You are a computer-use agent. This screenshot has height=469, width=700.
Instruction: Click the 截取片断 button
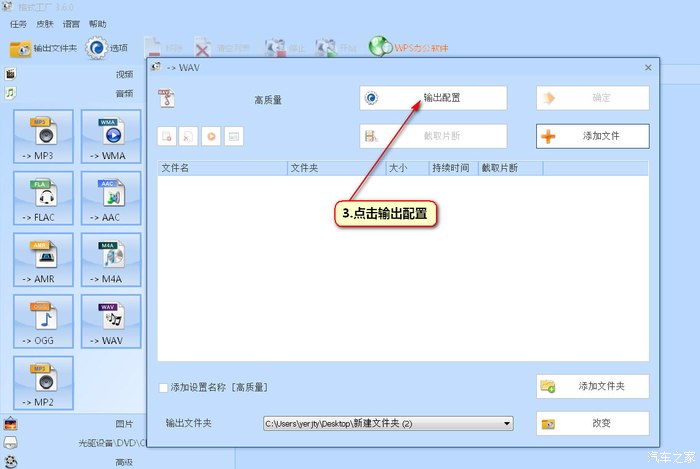(x=433, y=136)
